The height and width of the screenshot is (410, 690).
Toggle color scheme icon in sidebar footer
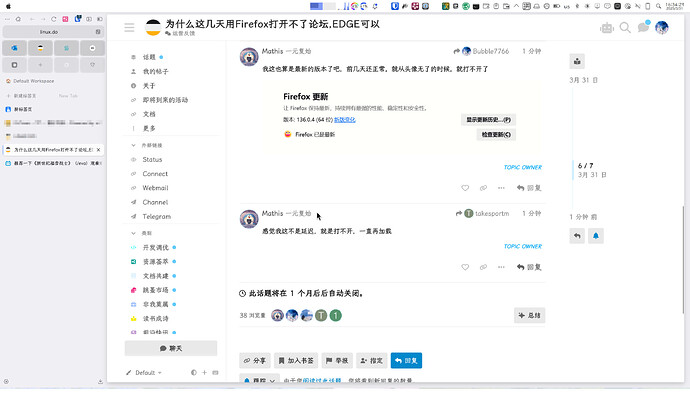tap(194, 373)
